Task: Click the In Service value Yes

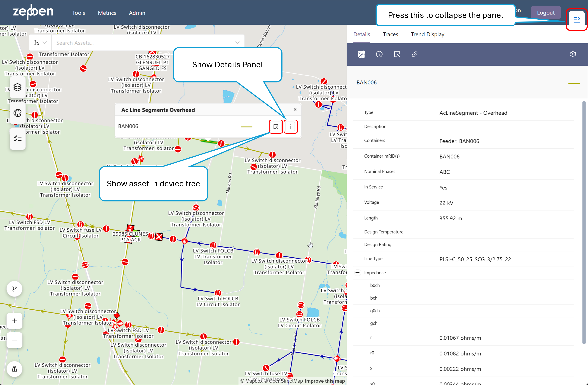Action: [x=443, y=187]
